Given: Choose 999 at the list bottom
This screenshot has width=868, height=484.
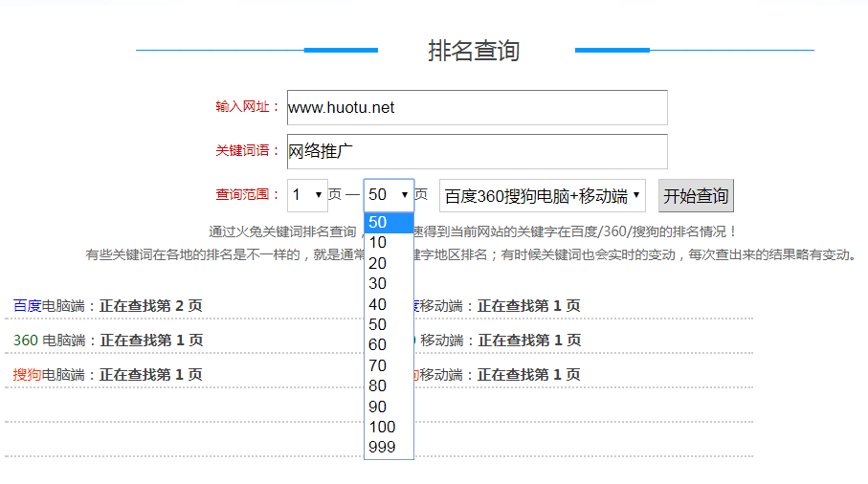Looking at the screenshot, I should click(388, 448).
